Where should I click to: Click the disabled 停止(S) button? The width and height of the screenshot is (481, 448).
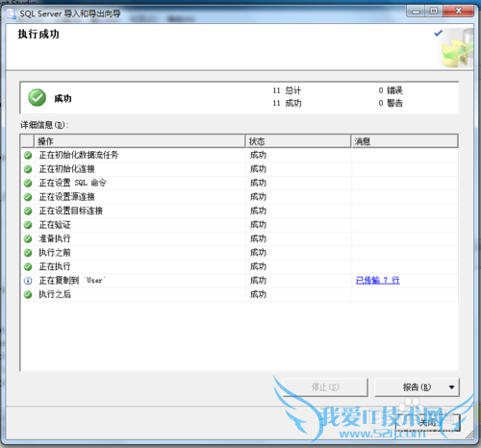click(325, 387)
